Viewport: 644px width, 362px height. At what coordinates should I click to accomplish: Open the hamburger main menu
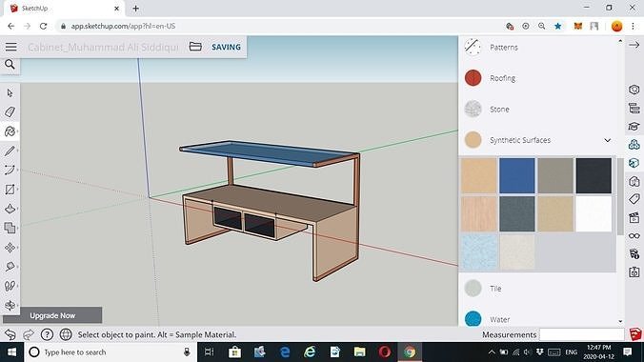[11, 47]
